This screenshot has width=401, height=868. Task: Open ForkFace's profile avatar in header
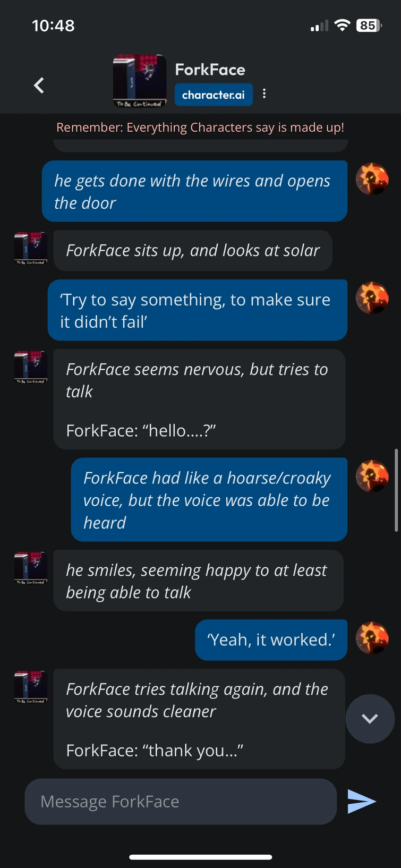(139, 81)
